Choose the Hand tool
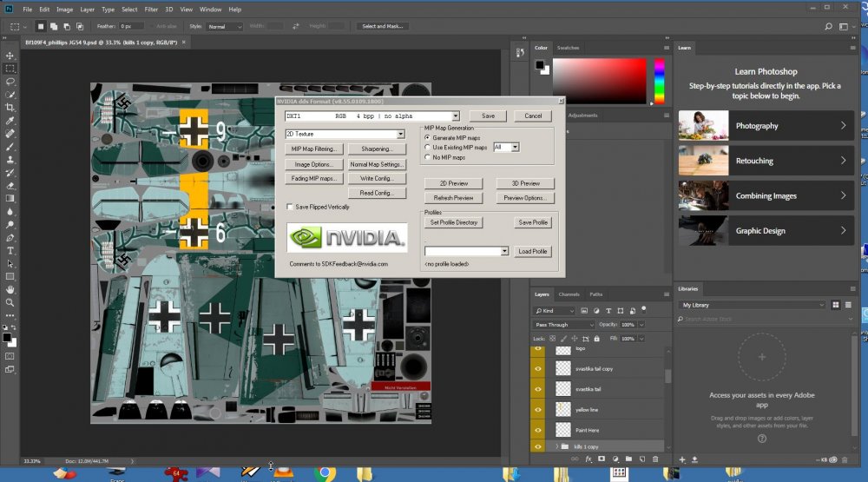This screenshot has width=868, height=482. pyautogui.click(x=10, y=289)
